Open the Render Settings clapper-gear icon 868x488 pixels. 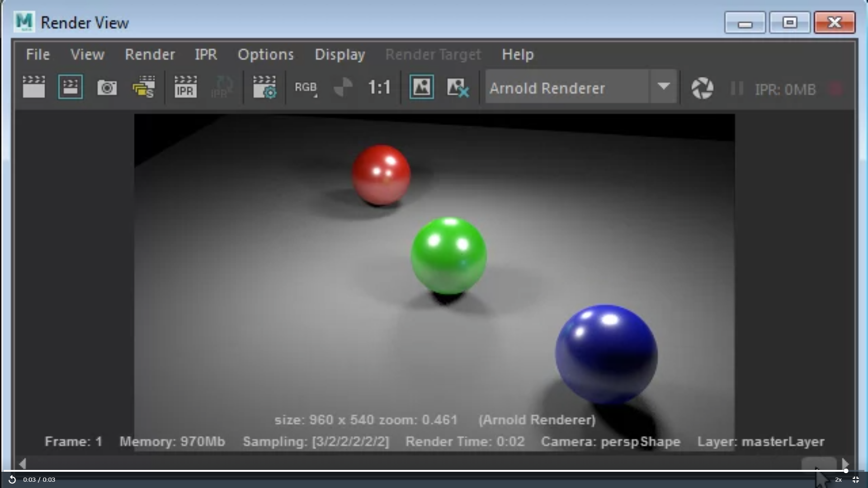pos(264,87)
